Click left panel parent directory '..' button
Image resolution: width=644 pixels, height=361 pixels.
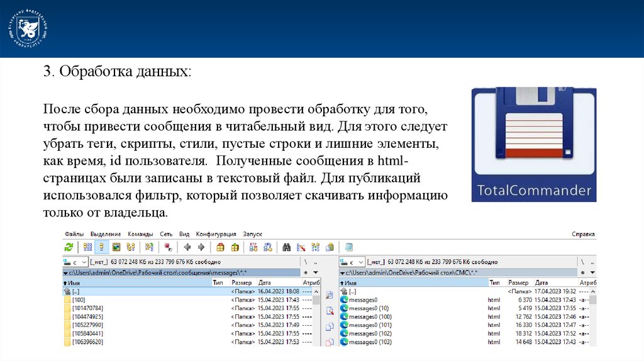(x=316, y=262)
